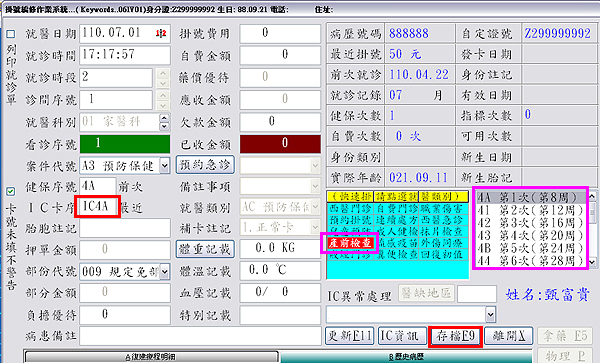Select list row 44 第6次(第28周)
The width and height of the screenshot is (600, 363).
tap(531, 260)
